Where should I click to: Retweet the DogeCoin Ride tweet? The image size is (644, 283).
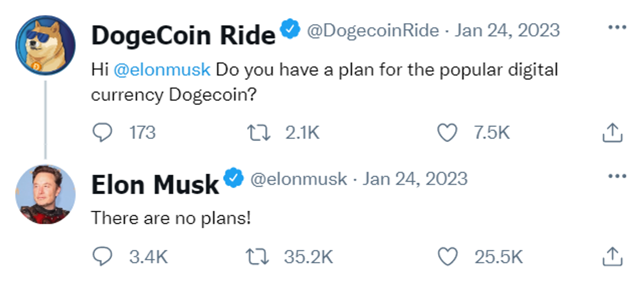[260, 132]
